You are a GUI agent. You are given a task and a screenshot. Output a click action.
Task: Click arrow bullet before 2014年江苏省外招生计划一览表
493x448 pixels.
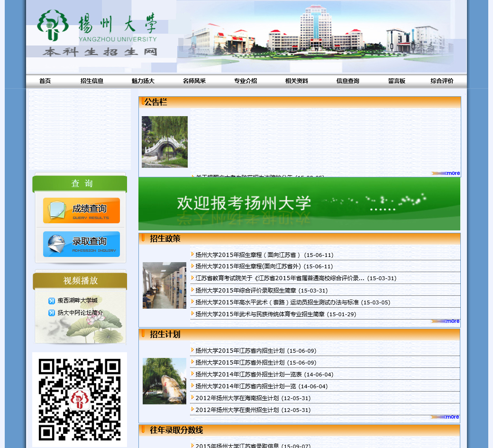tap(192, 374)
